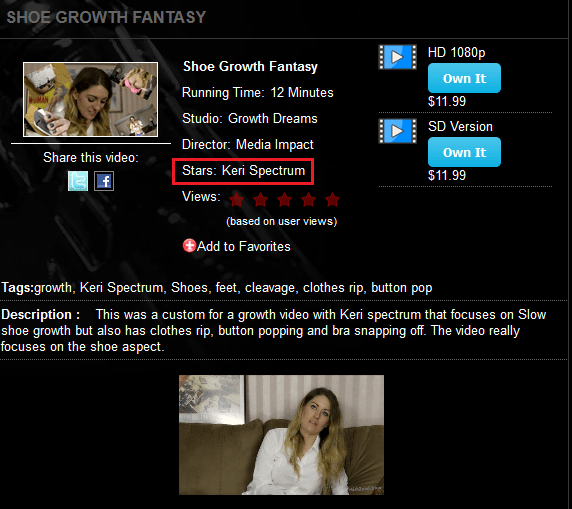Open Keri Spectrum star link

(263, 170)
